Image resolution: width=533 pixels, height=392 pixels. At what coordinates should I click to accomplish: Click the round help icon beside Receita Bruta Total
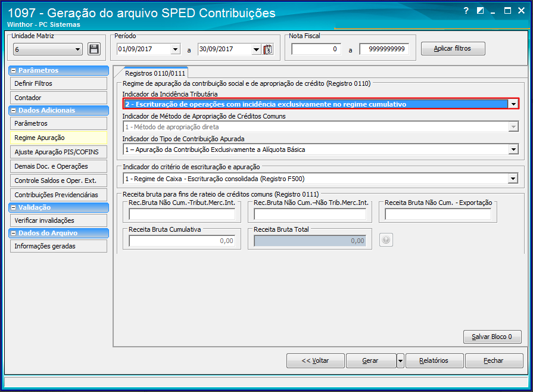click(386, 240)
